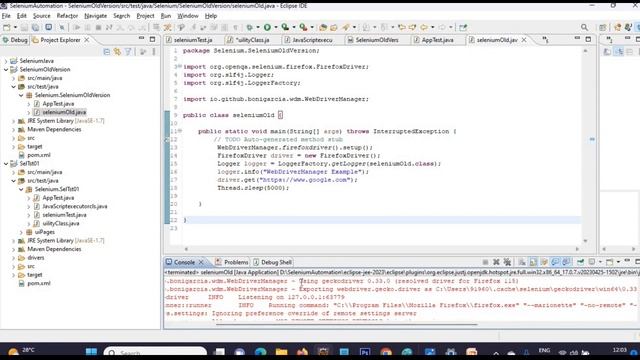Open the Navigate menu

[96, 16]
